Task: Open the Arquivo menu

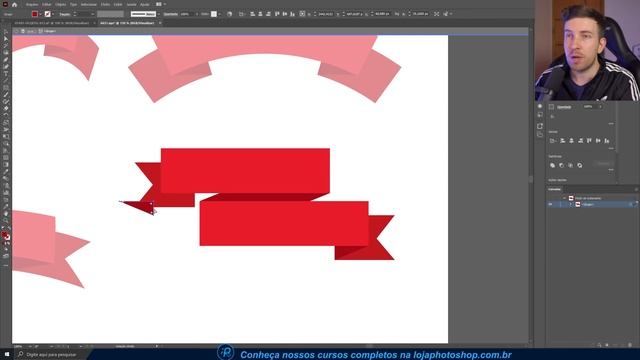Action: pyautogui.click(x=32, y=4)
